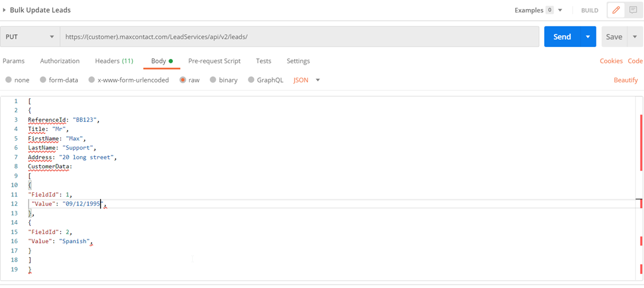Select the none body type

click(x=17, y=80)
